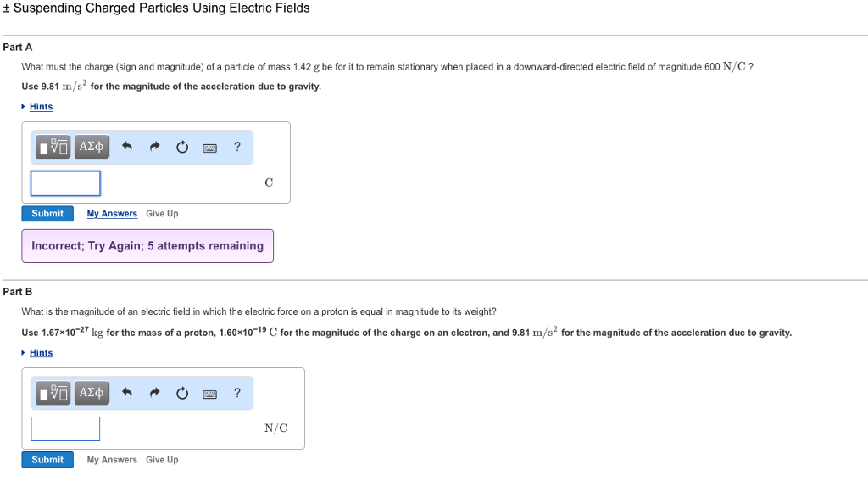
Task: Click the Part A answer input box
Action: click(x=65, y=182)
